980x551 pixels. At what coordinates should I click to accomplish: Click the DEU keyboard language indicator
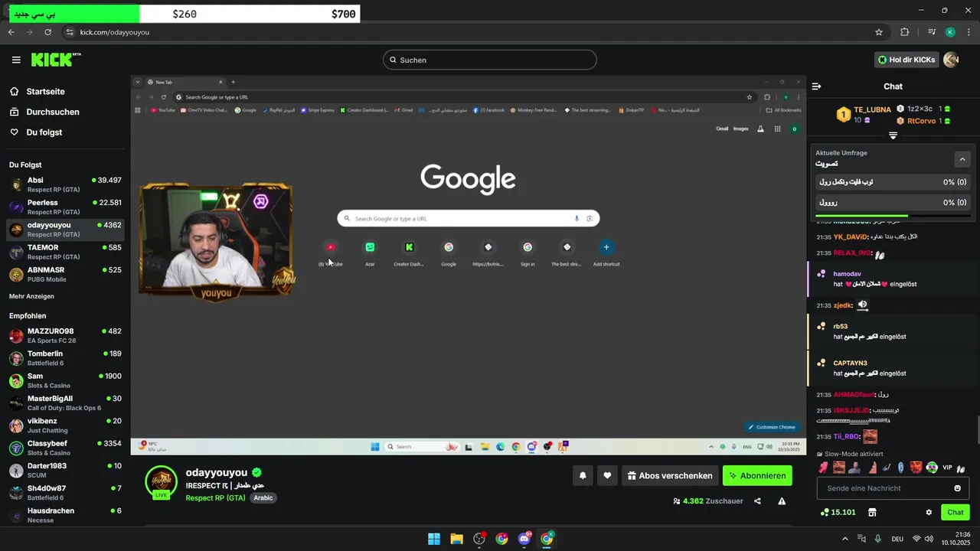(897, 540)
